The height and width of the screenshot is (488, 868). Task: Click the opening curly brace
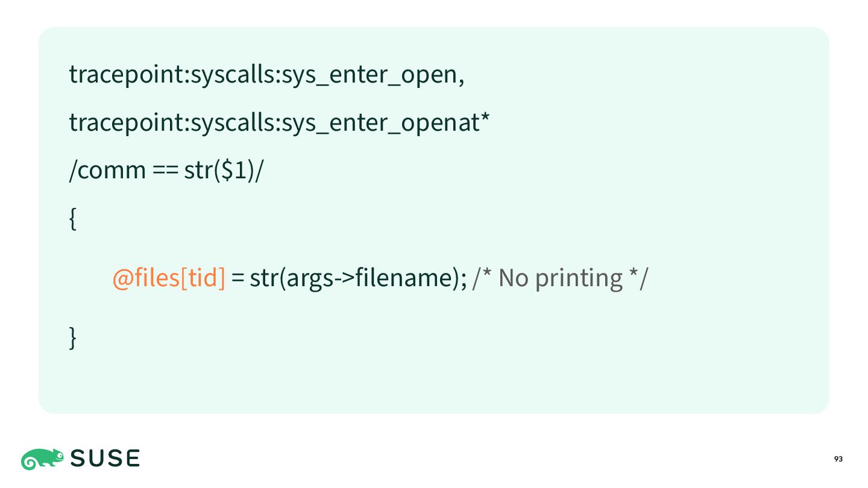click(73, 219)
